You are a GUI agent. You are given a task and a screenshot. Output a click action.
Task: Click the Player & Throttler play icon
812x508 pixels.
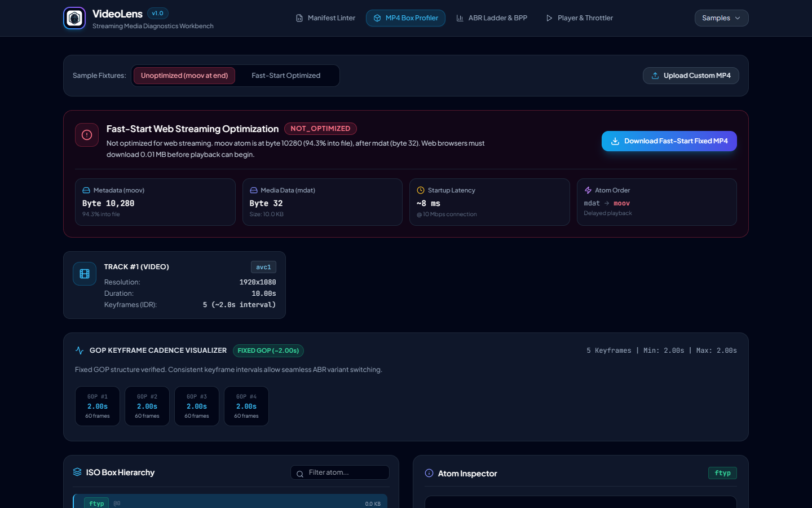tap(549, 18)
